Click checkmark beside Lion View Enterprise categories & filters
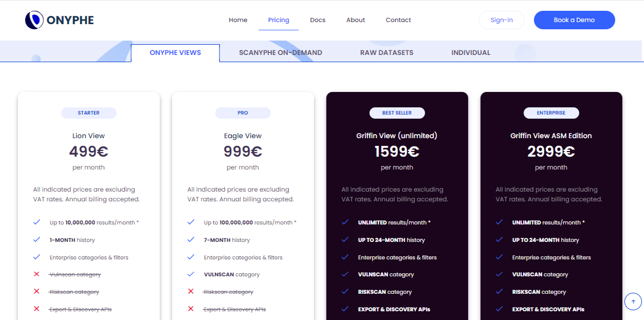644x320 pixels. click(x=36, y=257)
